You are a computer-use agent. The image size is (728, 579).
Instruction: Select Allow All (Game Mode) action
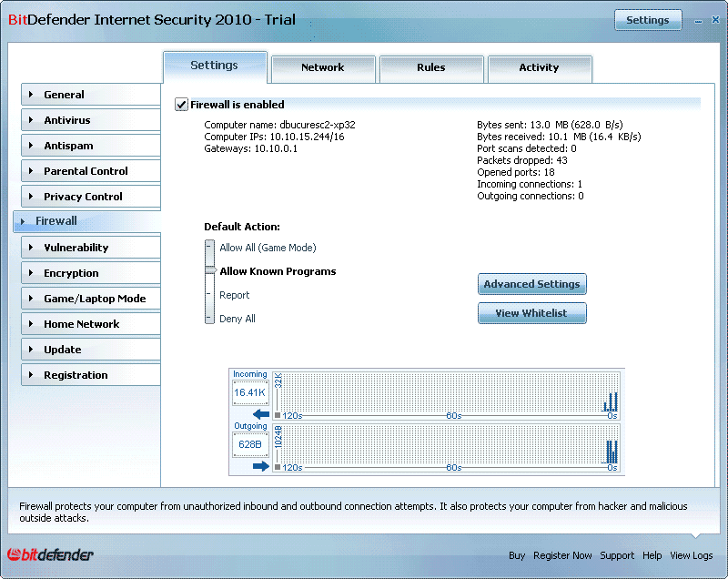click(267, 248)
